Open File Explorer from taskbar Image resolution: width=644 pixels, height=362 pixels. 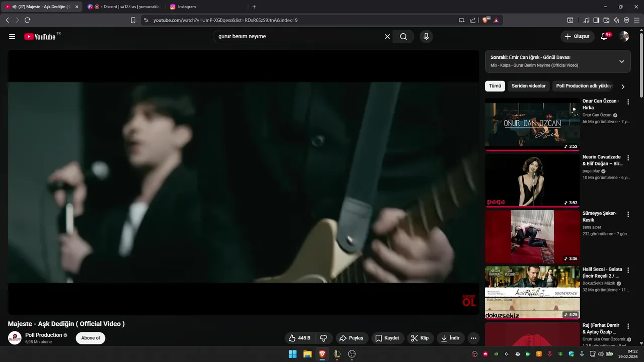click(307, 354)
